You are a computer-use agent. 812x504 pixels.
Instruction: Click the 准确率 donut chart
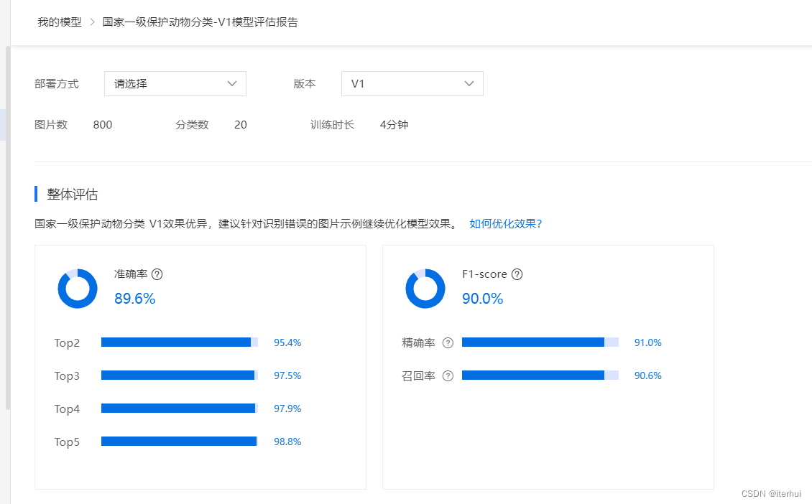click(x=78, y=288)
